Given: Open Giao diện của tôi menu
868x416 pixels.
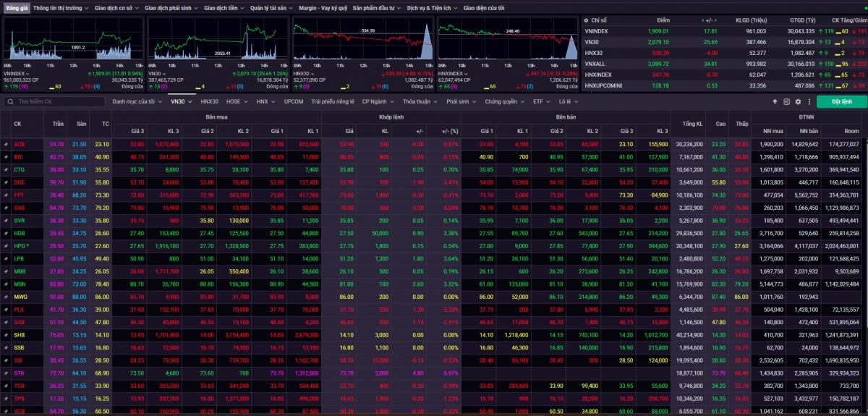Looking at the screenshot, I should tap(484, 7).
